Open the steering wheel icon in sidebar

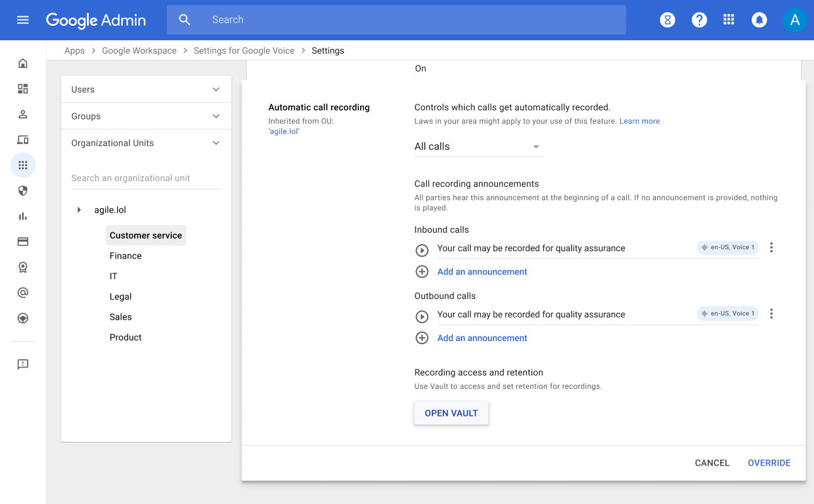pos(23,318)
